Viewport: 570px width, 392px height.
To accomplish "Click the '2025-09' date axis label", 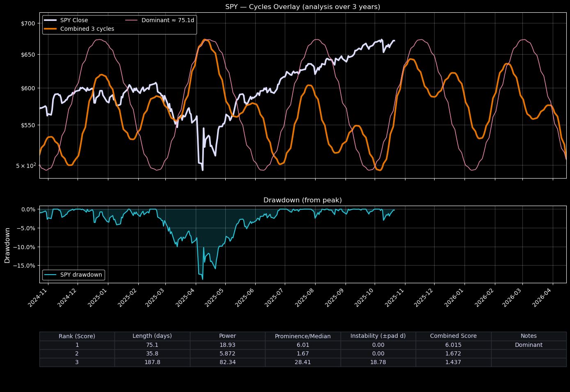I will pos(337,296).
